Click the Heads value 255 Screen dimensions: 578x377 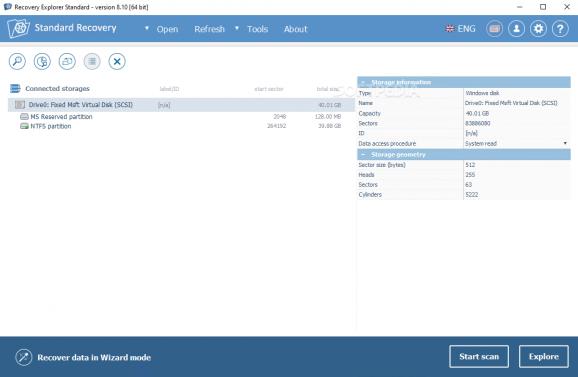point(470,175)
